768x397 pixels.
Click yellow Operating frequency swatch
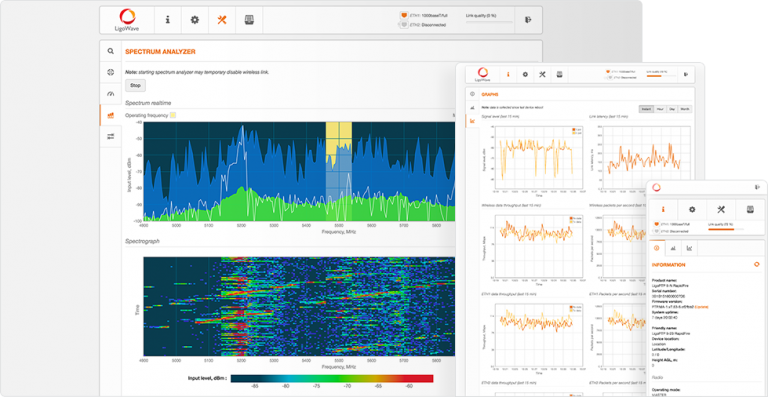[x=173, y=116]
